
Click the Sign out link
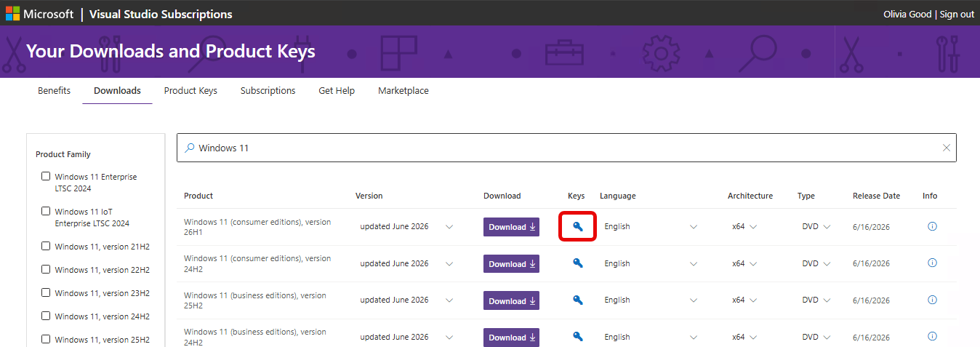(957, 15)
